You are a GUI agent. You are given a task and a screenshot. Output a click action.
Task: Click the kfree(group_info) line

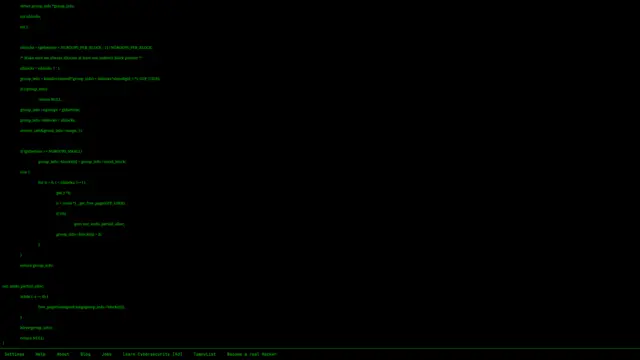pyautogui.click(x=36, y=328)
